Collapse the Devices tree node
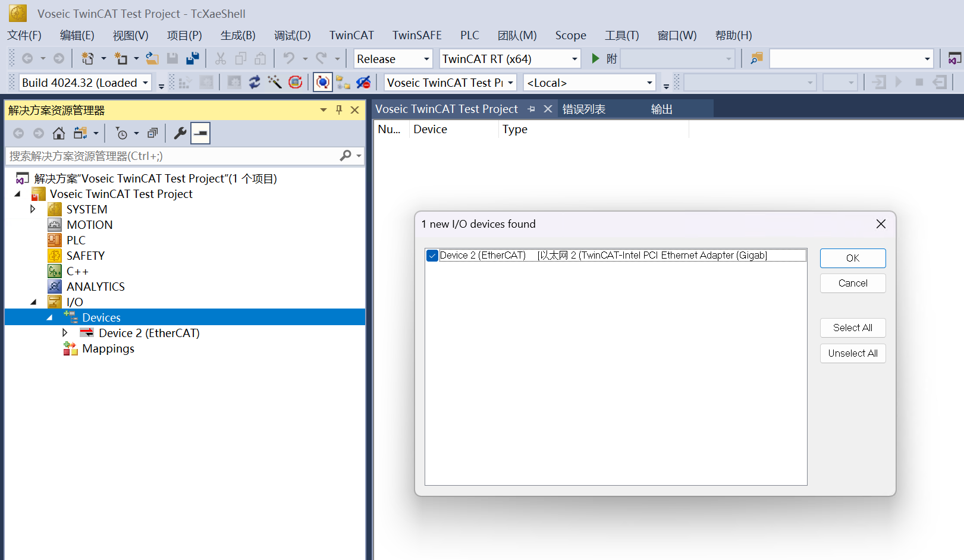This screenshot has width=964, height=560. pyautogui.click(x=49, y=317)
